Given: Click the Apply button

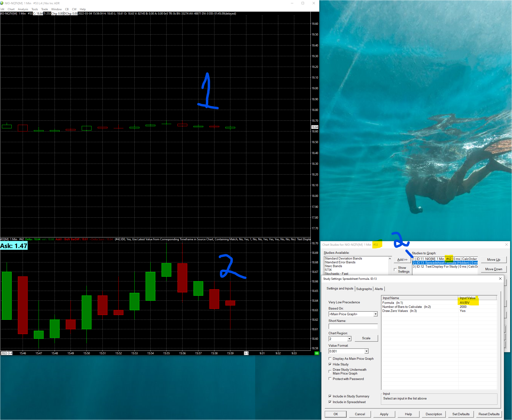Looking at the screenshot, I should (x=384, y=414).
